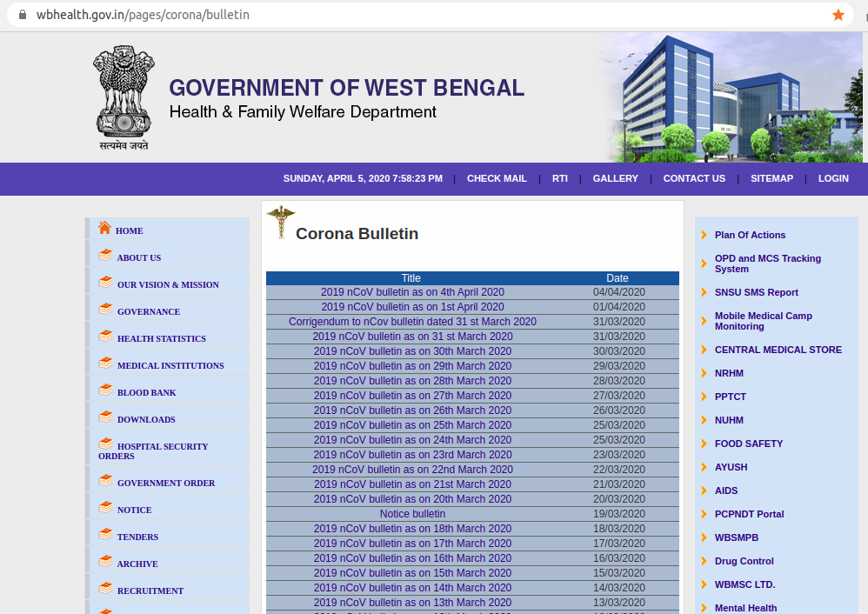Click orange arrow beside Plan Of Actions
Viewport: 868px width, 614px height.
coord(704,235)
